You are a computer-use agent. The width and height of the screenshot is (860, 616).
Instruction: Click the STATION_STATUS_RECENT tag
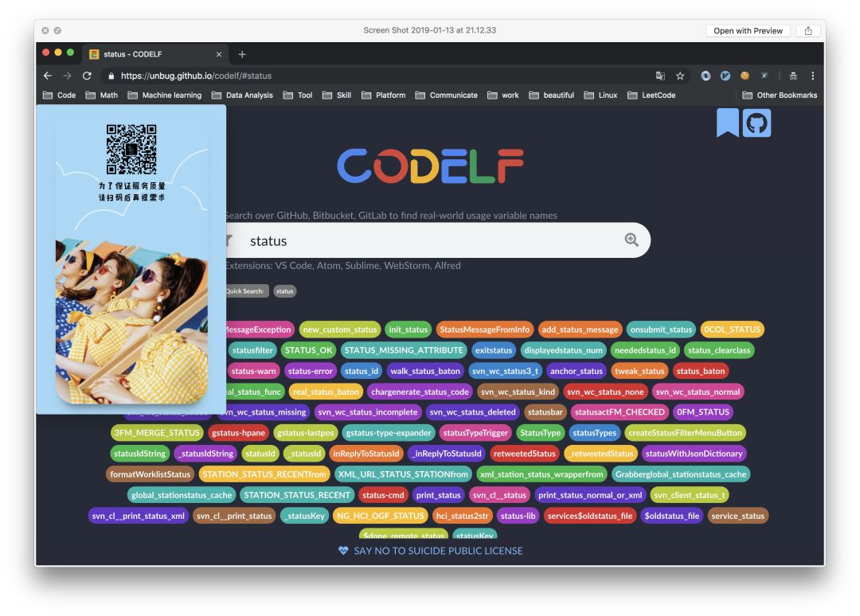(x=297, y=496)
